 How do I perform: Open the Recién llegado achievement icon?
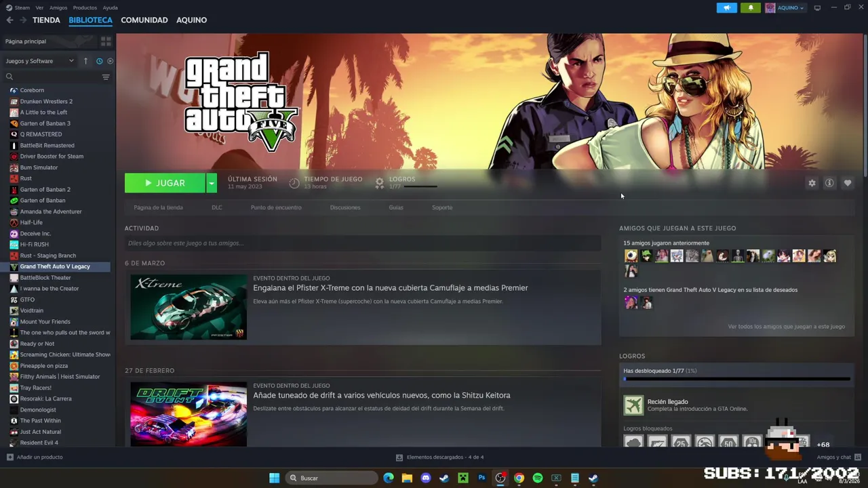point(633,405)
